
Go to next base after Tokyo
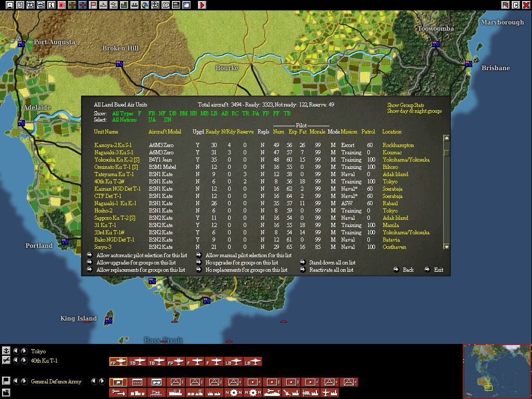click(x=24, y=351)
